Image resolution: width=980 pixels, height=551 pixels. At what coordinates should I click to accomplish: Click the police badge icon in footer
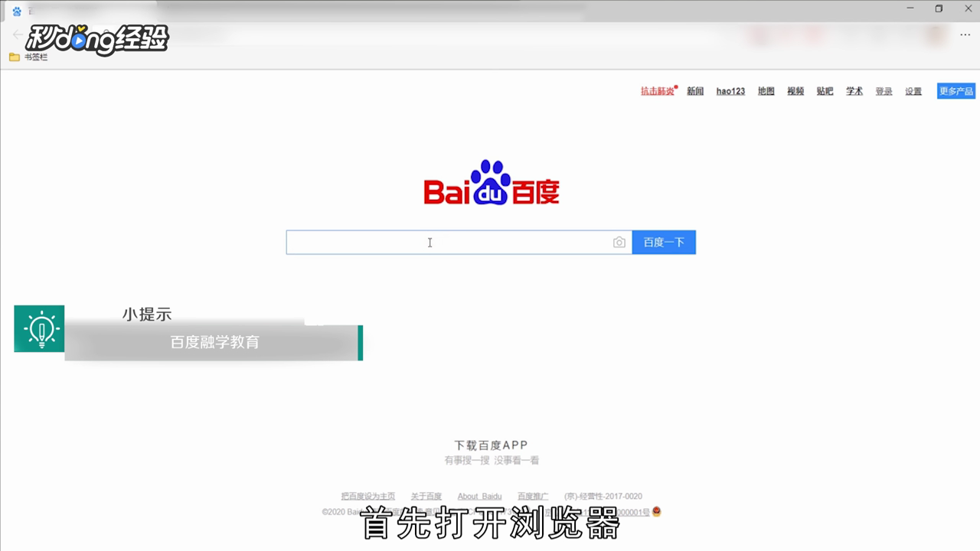(x=656, y=511)
